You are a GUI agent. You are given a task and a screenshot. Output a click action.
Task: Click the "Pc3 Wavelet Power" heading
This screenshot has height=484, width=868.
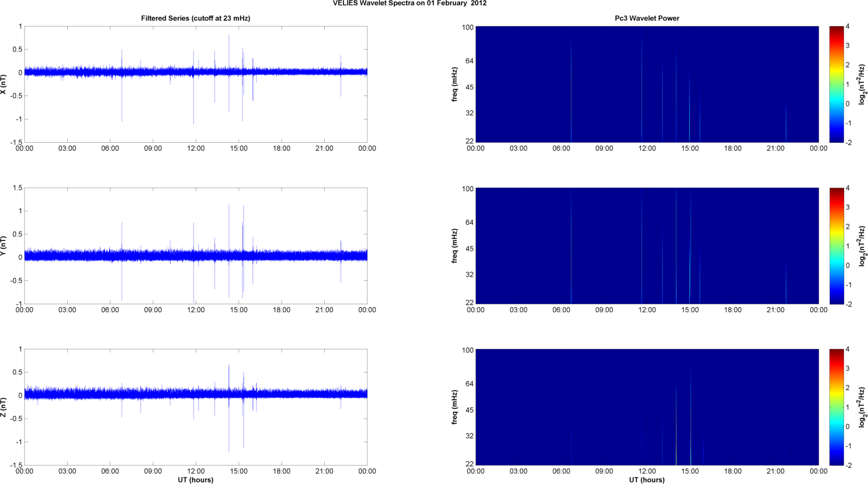647,18
